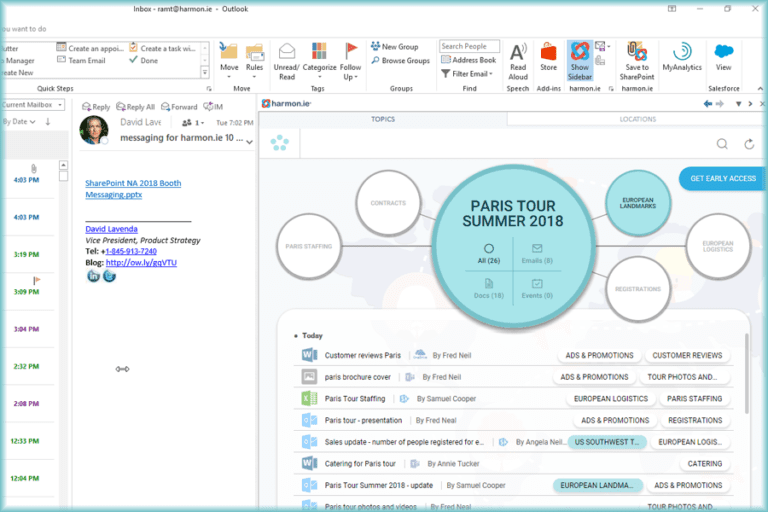
Task: Open MyAnalytics
Action: [x=682, y=58]
